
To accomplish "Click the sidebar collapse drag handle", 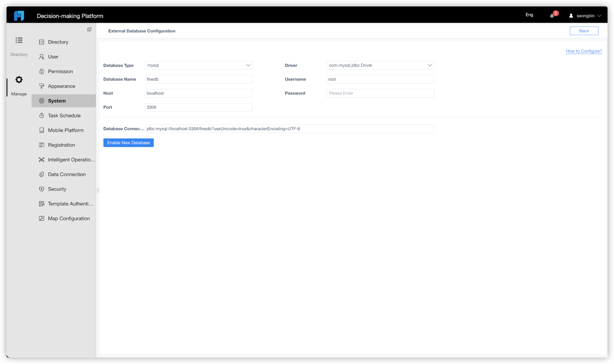I will tap(98, 190).
